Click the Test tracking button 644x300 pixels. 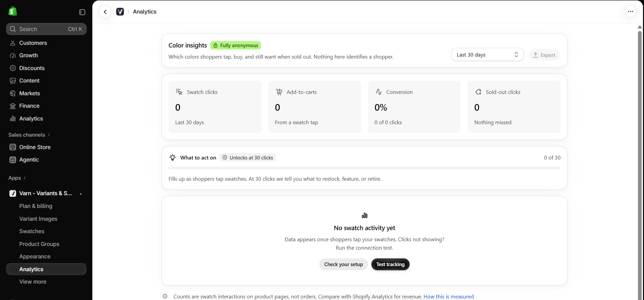coord(390,264)
